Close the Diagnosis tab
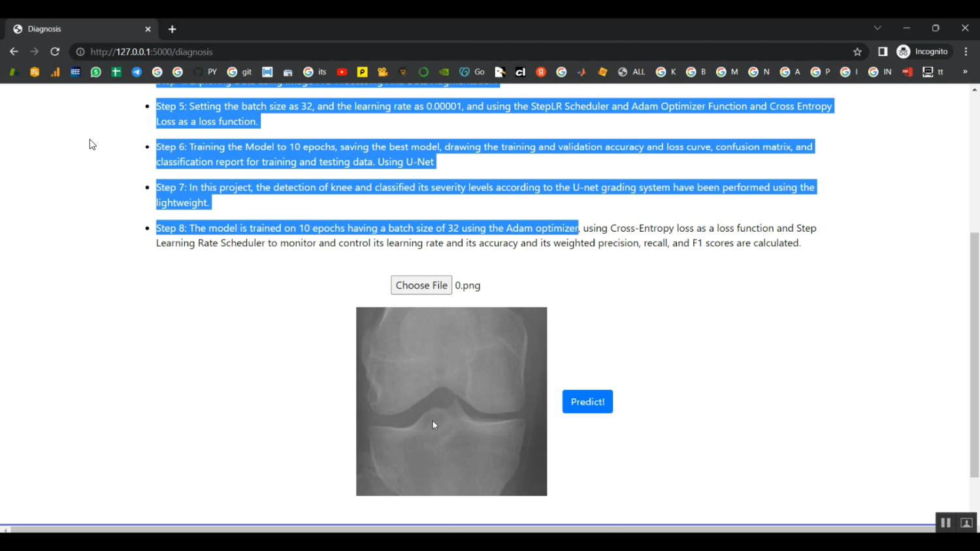980x551 pixels. (x=148, y=29)
